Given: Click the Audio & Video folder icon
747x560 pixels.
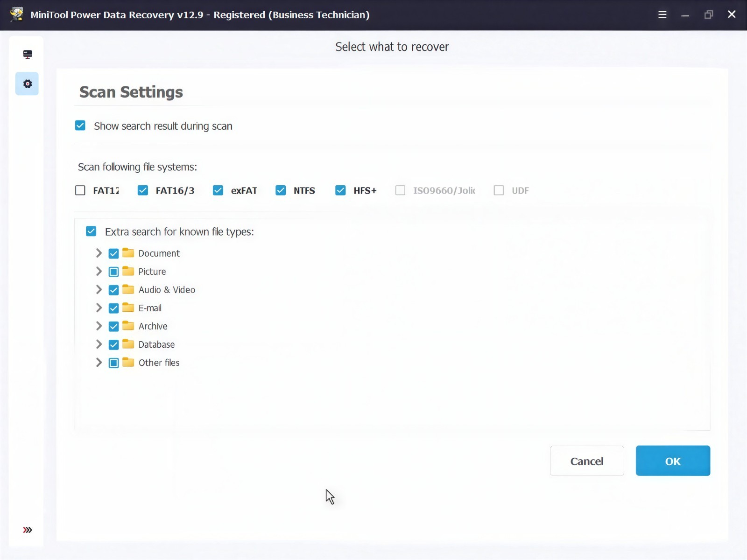Looking at the screenshot, I should [128, 289].
